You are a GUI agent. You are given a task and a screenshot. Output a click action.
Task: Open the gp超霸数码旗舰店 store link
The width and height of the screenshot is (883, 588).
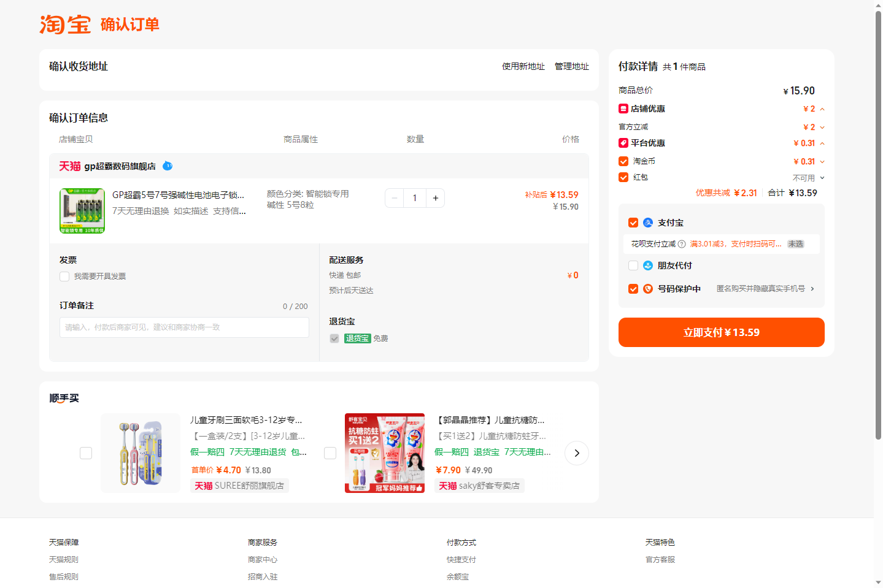(x=120, y=166)
